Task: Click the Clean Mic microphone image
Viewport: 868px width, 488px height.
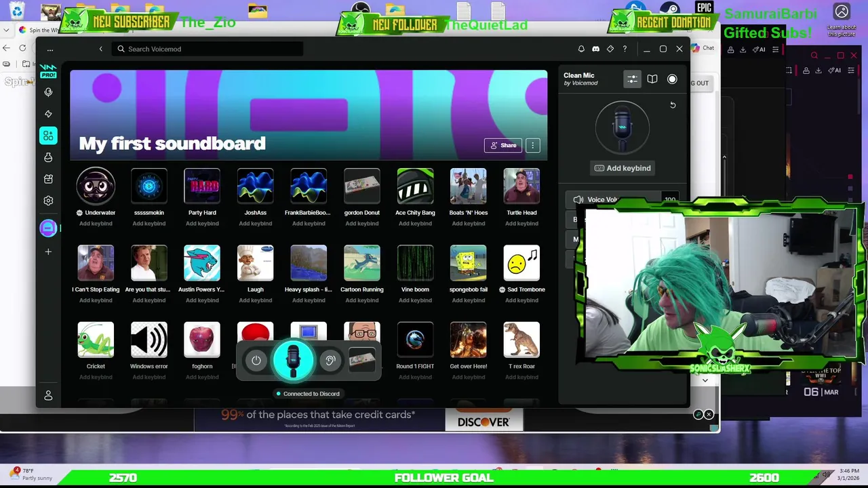Action: pos(623,127)
